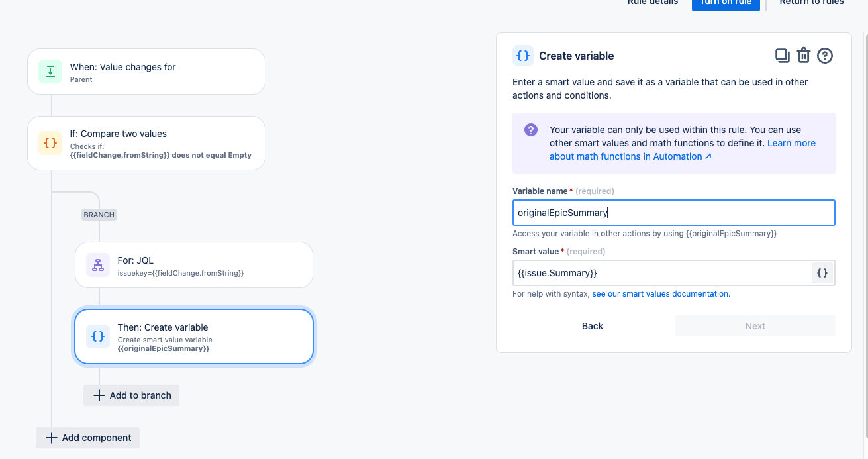
Task: Click the Back button
Action: [x=592, y=326]
